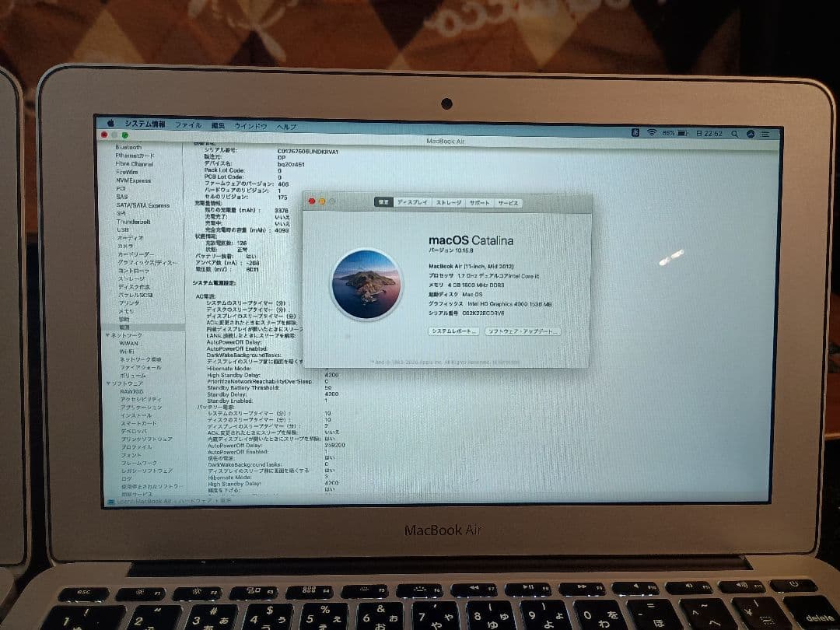Click the Wi-Fi status icon in menu bar
This screenshot has height=630, width=840.
coord(653,132)
